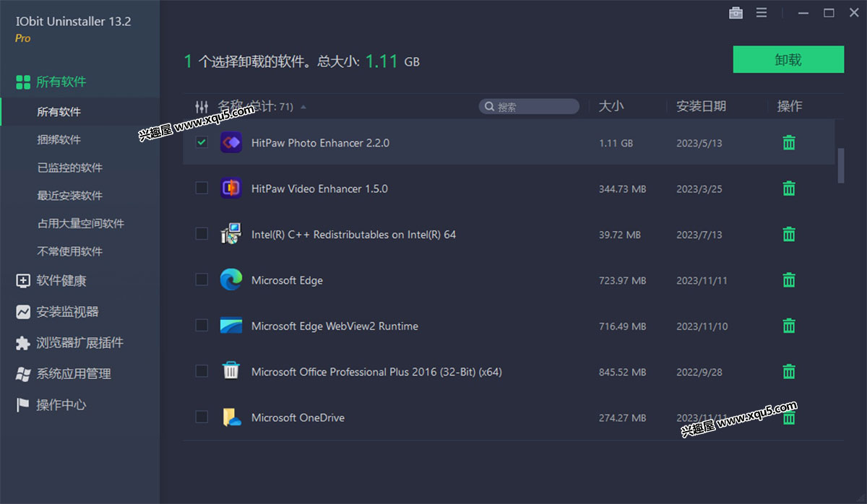Tick the Microsoft Edge checkbox

click(202, 279)
